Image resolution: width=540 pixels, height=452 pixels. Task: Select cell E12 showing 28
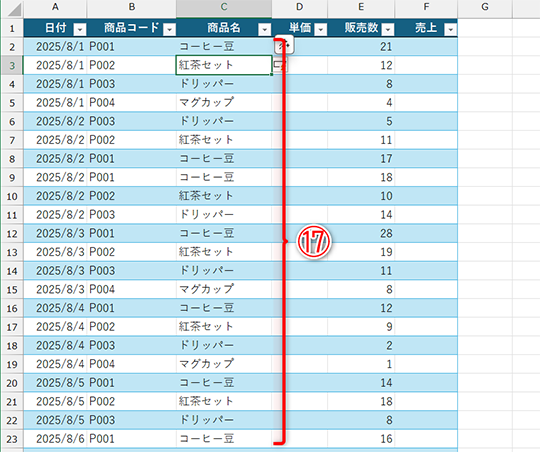click(361, 234)
